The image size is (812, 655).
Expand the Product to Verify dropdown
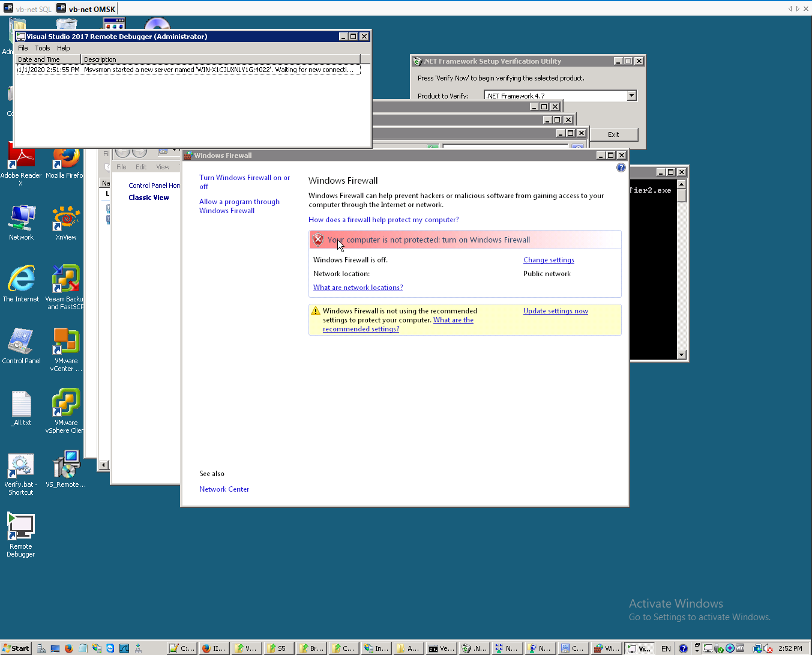(x=631, y=95)
